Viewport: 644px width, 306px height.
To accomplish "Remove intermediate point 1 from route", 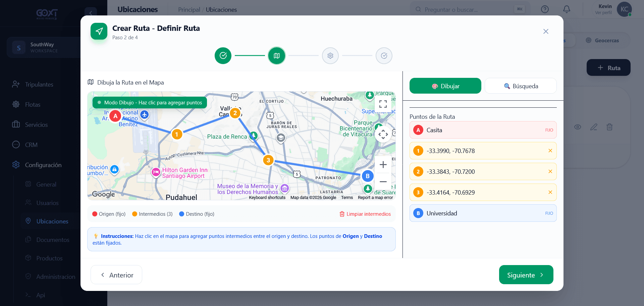I will point(550,151).
